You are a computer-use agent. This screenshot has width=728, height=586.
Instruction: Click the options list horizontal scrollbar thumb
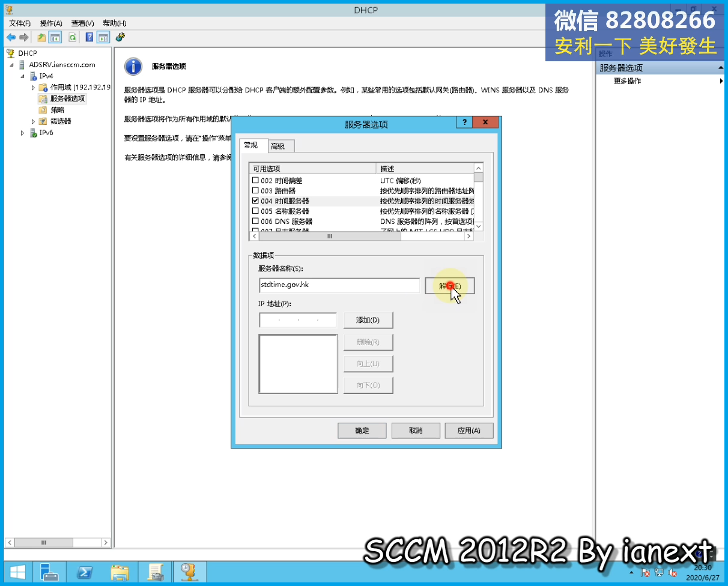point(330,237)
